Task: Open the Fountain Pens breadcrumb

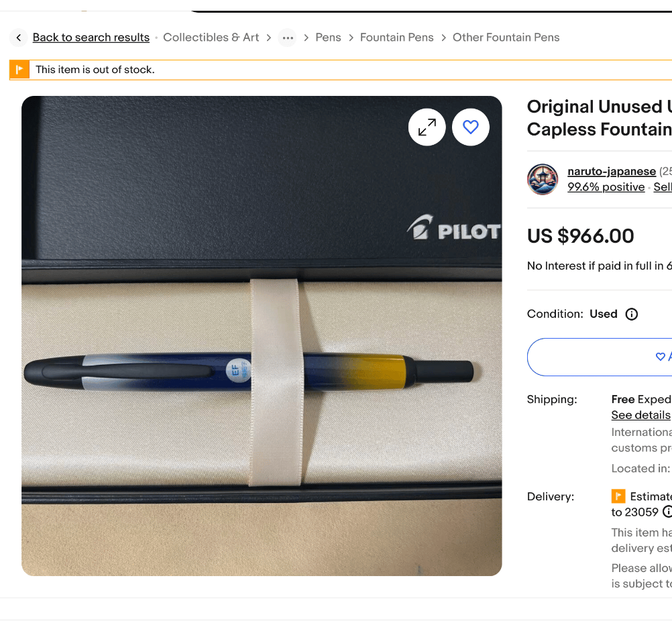Action: coord(396,38)
